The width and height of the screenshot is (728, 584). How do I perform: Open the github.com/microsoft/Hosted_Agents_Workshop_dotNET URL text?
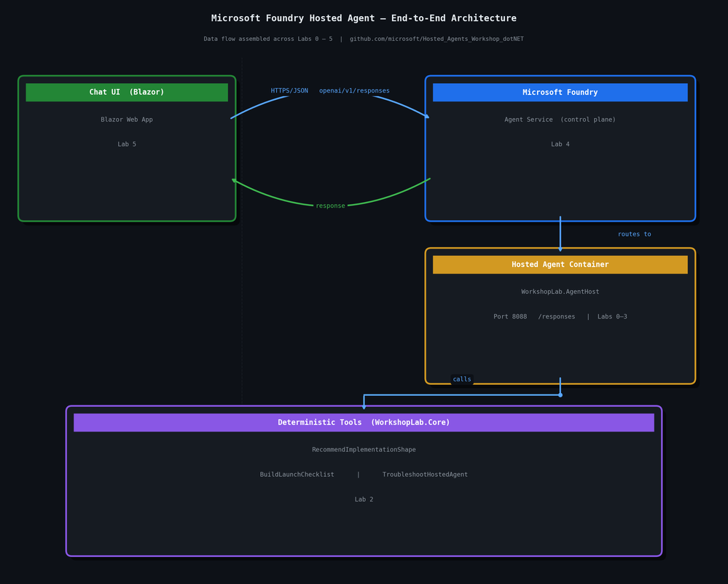[x=437, y=39]
